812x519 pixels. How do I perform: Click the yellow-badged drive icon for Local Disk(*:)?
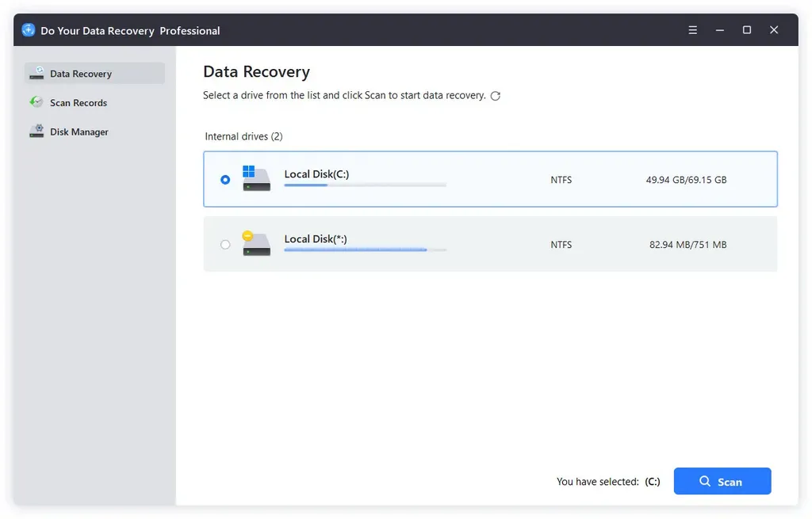[256, 243]
